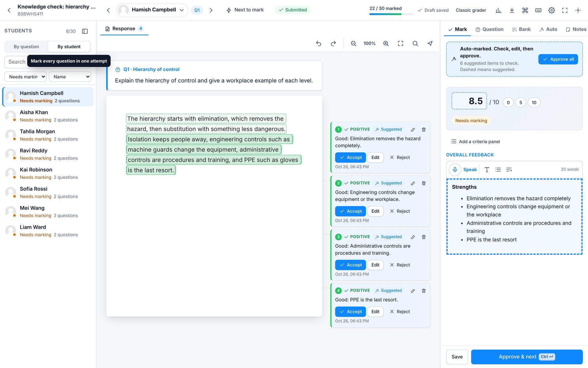Click the download icon in header

click(x=512, y=10)
